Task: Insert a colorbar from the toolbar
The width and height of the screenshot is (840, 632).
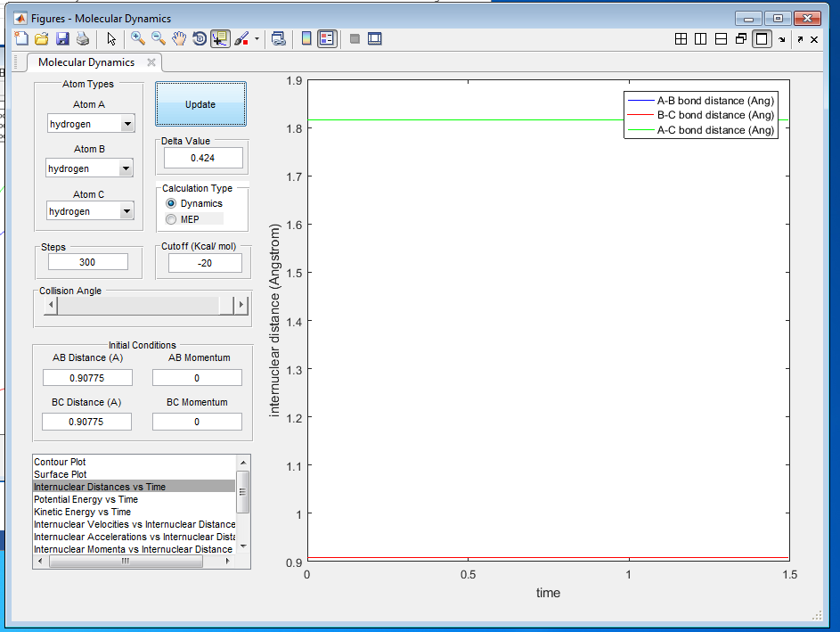Action: point(306,38)
